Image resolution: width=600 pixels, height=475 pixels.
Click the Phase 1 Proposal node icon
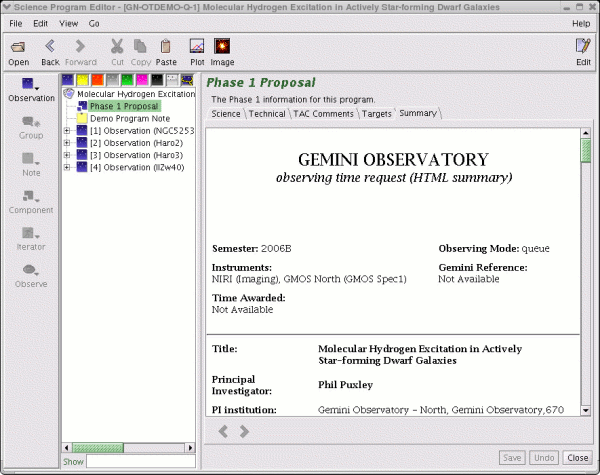[x=82, y=106]
